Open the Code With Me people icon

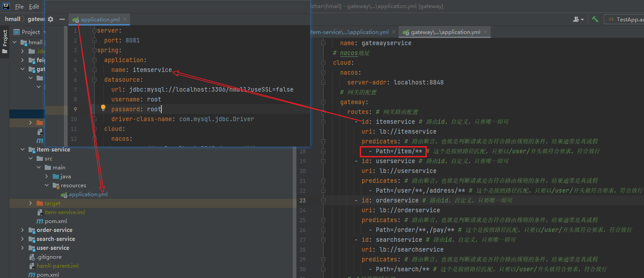coord(577,19)
